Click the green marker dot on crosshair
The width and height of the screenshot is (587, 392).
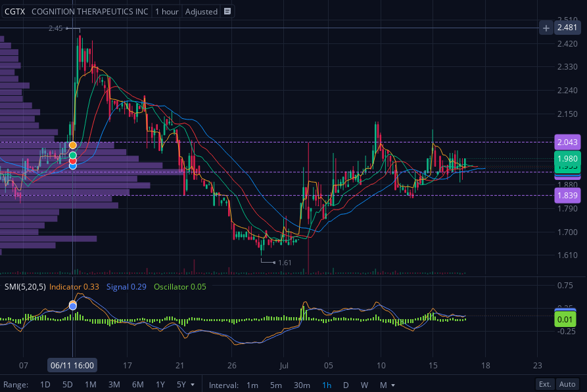click(x=73, y=155)
